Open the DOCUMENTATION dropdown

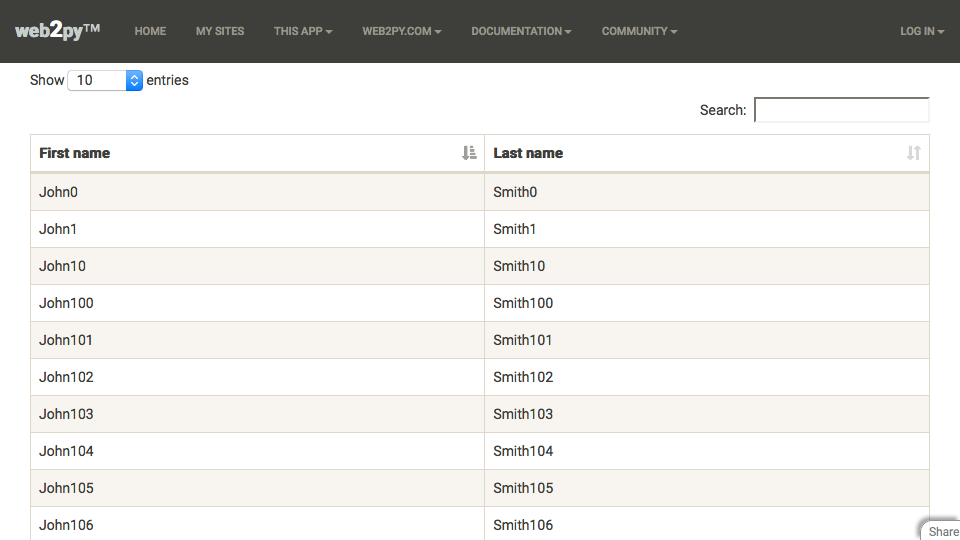(x=521, y=31)
